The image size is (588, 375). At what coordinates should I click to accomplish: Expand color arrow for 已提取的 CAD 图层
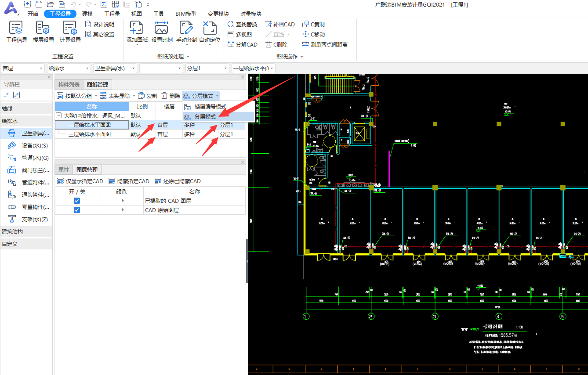[x=123, y=201]
